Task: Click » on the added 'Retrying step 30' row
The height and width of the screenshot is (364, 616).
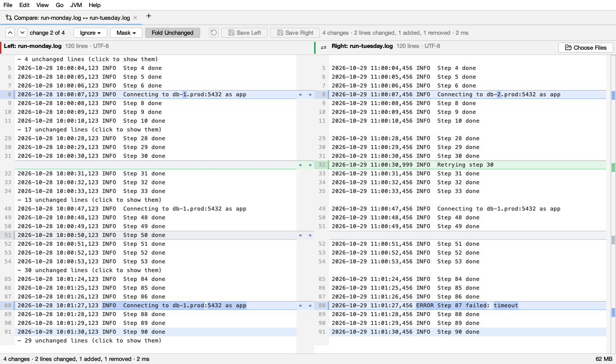Action: (x=301, y=165)
